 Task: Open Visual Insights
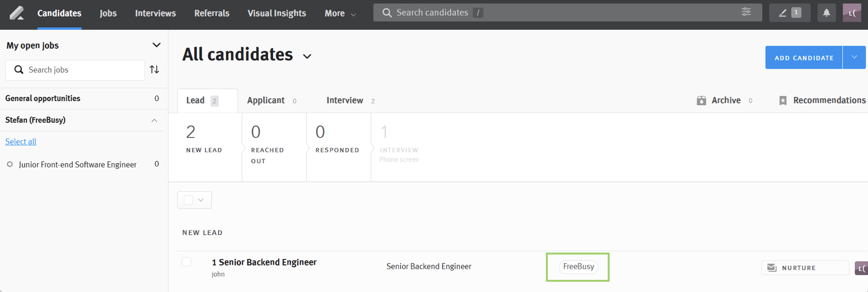pos(277,13)
